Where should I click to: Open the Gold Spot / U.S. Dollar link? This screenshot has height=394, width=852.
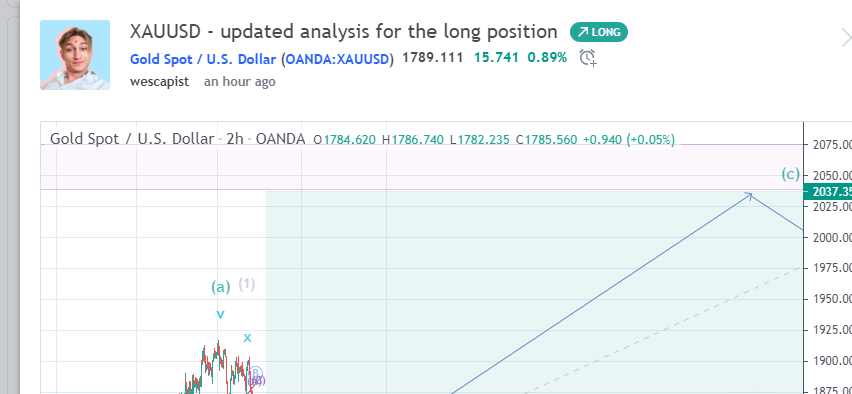tap(203, 59)
